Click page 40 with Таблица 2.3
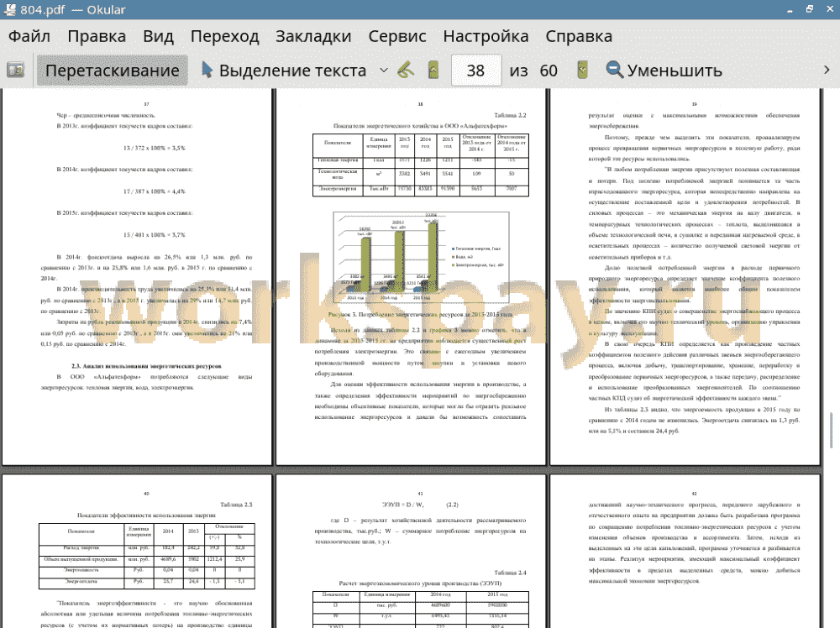 click(137, 552)
